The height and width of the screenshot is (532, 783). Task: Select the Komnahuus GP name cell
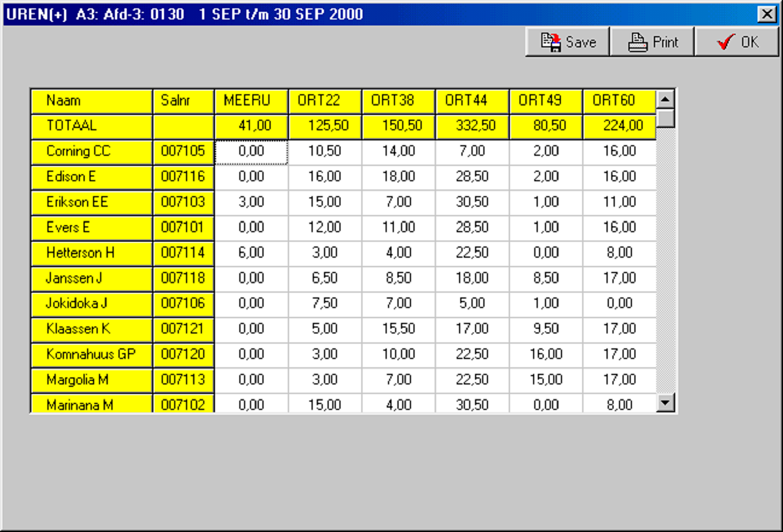pyautogui.click(x=92, y=355)
